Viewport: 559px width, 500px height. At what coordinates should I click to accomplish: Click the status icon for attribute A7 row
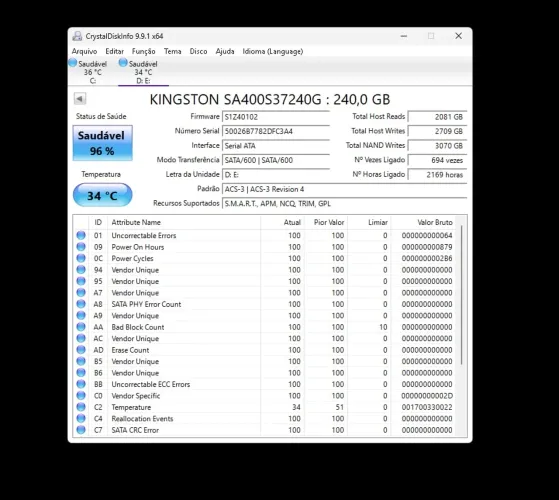click(81, 293)
